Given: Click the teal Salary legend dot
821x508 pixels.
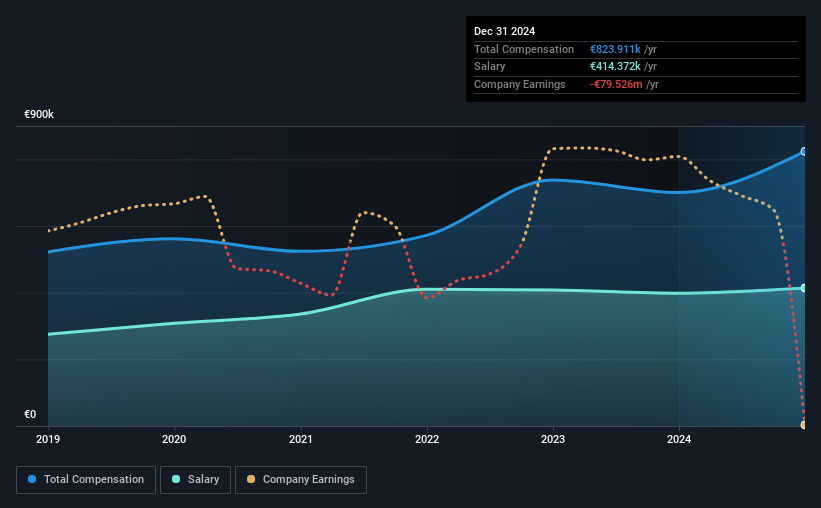Looking at the screenshot, I should [x=176, y=479].
